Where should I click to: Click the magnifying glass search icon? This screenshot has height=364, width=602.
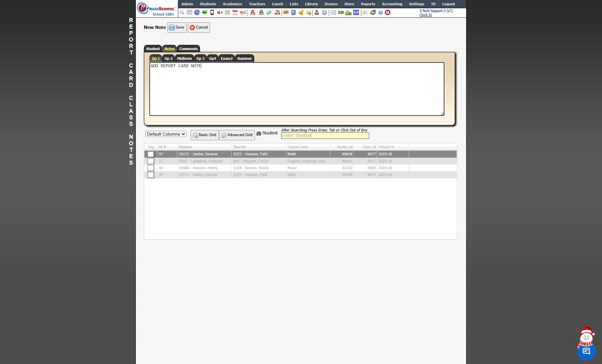182,12
